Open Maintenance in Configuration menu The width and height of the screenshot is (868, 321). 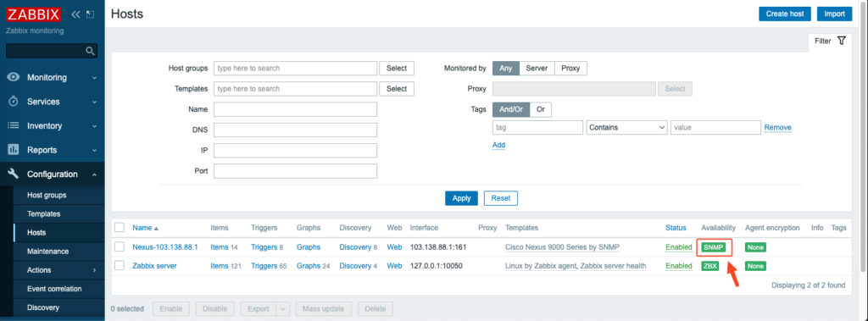point(47,252)
